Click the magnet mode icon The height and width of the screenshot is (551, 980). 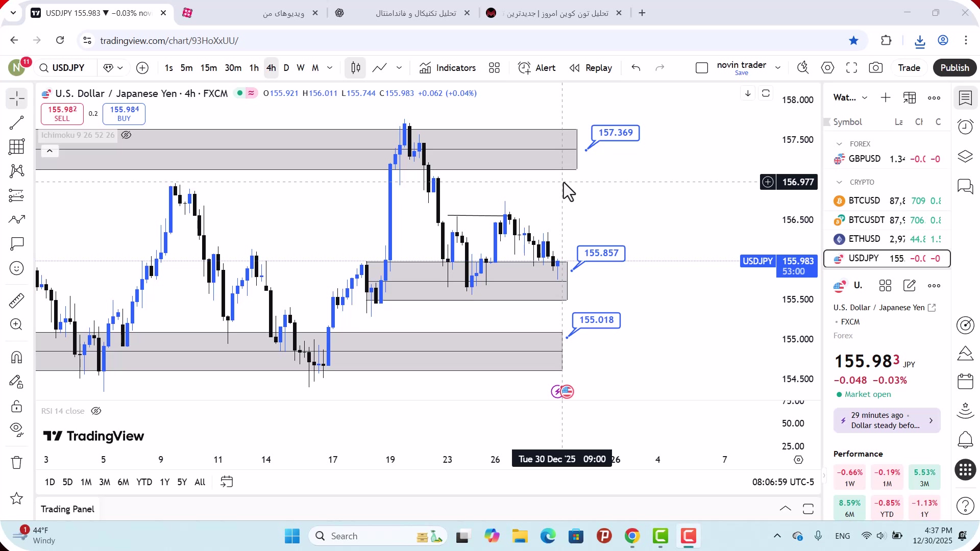(x=17, y=357)
